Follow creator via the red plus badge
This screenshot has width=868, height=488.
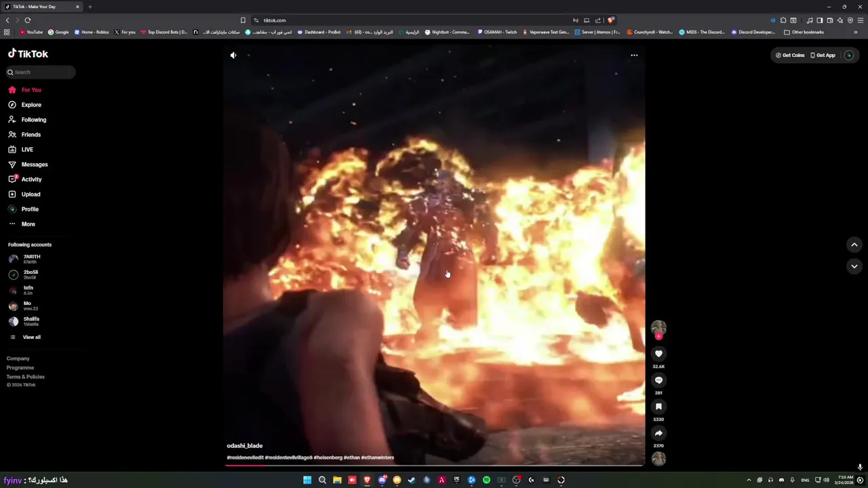click(x=658, y=336)
